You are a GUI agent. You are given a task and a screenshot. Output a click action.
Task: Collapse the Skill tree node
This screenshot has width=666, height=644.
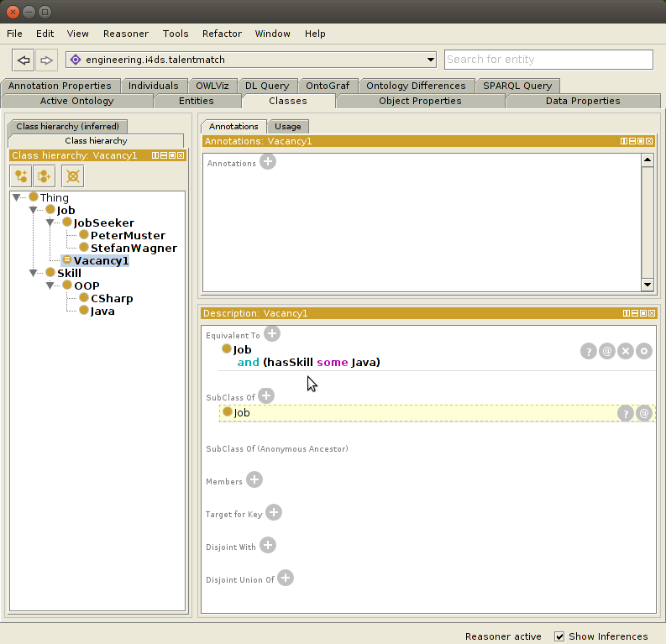(x=34, y=274)
